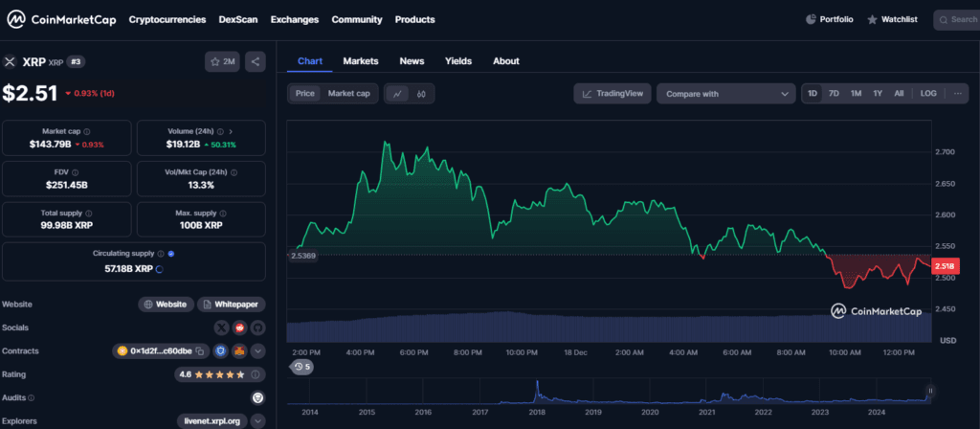Click the share icon beside XRP
Screen dimensions: 980x429
255,61
